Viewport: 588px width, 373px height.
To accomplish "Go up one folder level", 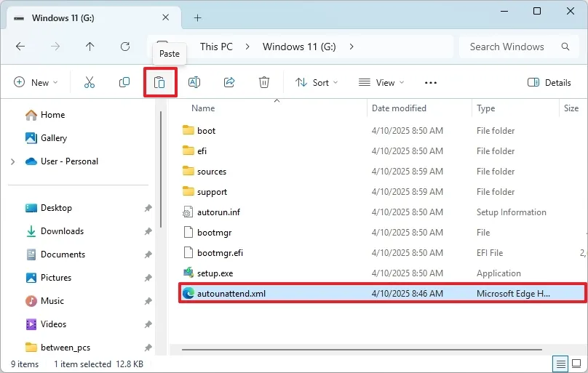I will 90,47.
